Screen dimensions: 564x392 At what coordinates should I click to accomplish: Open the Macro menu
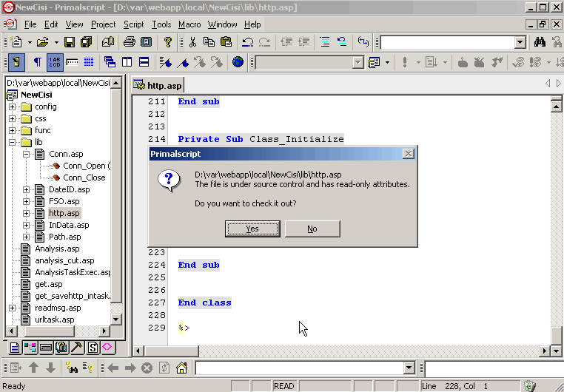coord(189,24)
